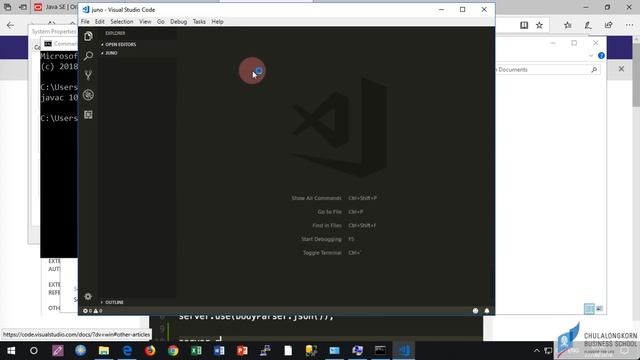This screenshot has height=360, width=640.
Task: Open Firefox from the taskbar
Action: [x=150, y=351]
